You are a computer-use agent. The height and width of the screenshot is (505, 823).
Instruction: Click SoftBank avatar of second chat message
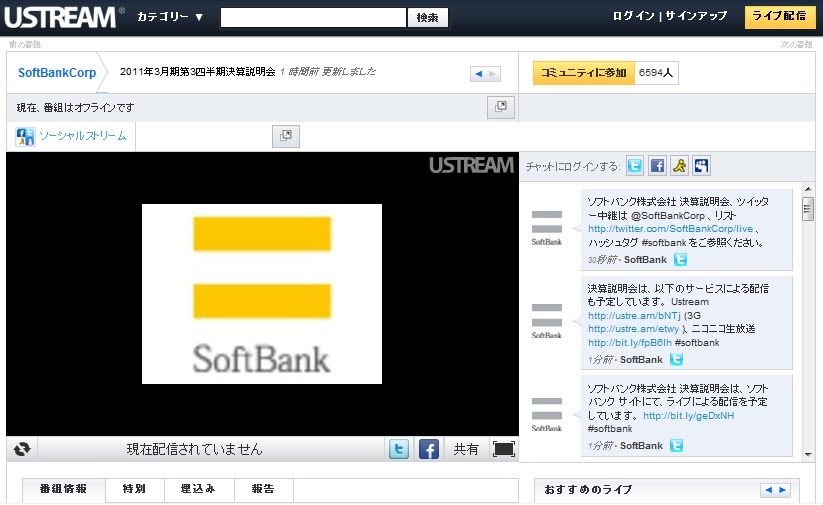pyautogui.click(x=546, y=321)
